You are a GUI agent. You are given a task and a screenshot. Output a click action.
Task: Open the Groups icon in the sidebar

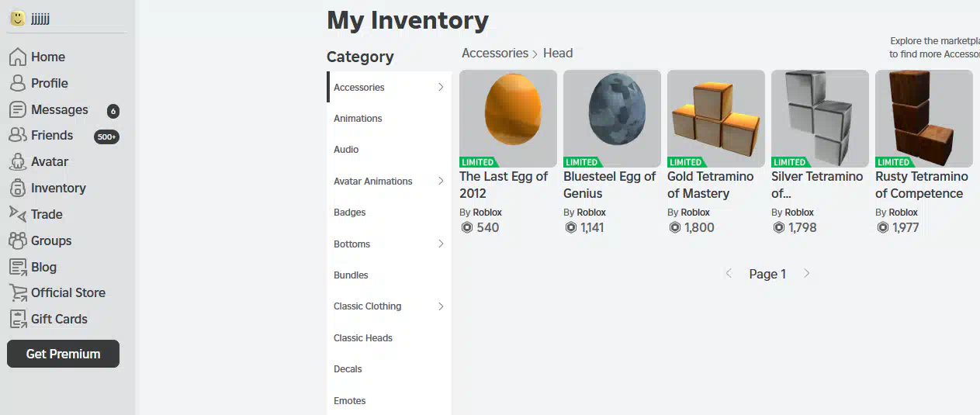coord(17,240)
